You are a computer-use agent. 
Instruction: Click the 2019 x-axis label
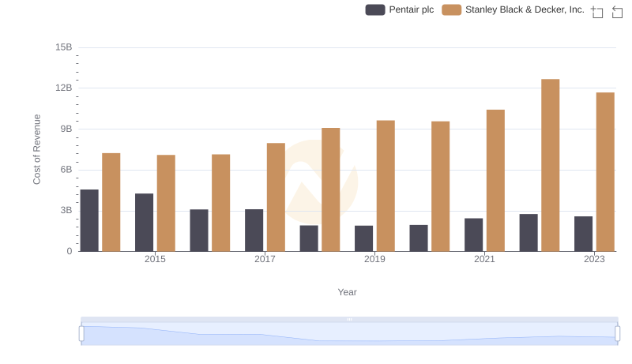click(x=374, y=259)
